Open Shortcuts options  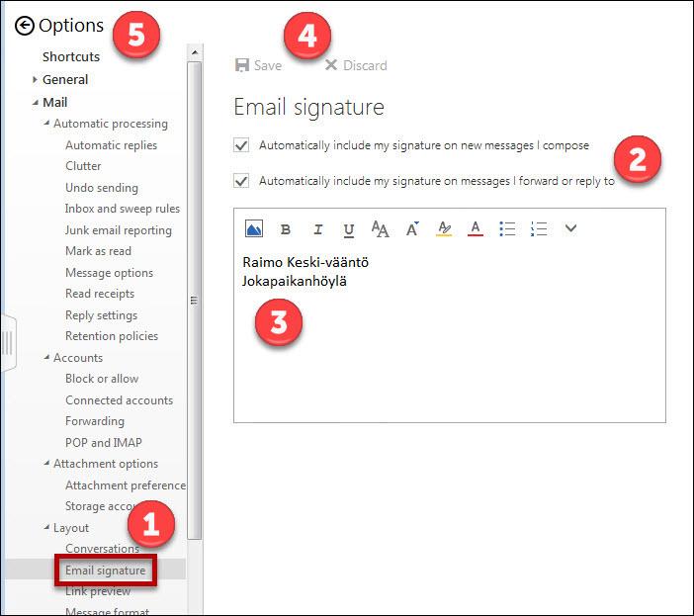71,56
